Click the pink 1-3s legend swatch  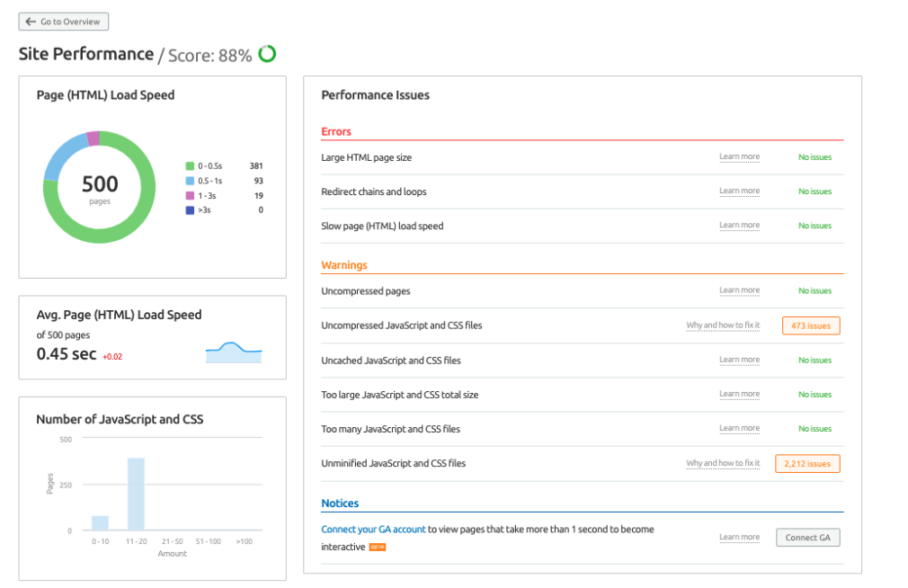tap(190, 195)
